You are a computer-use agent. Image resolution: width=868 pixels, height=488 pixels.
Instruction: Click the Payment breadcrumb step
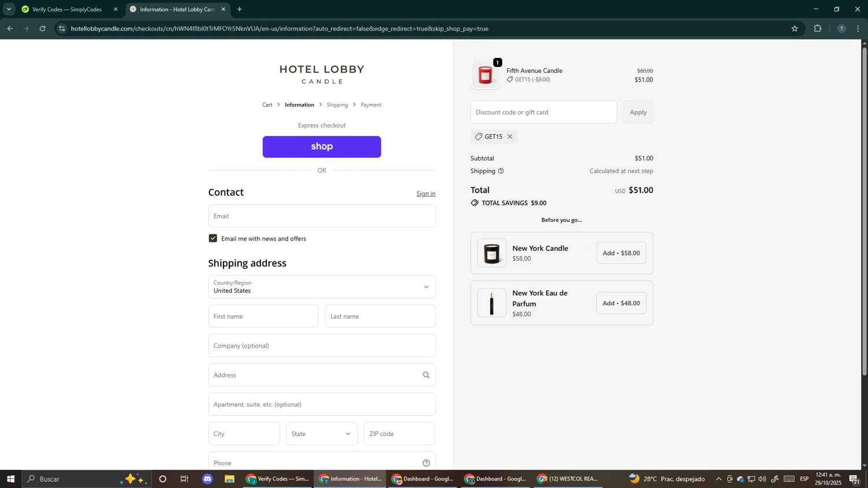tap(371, 105)
